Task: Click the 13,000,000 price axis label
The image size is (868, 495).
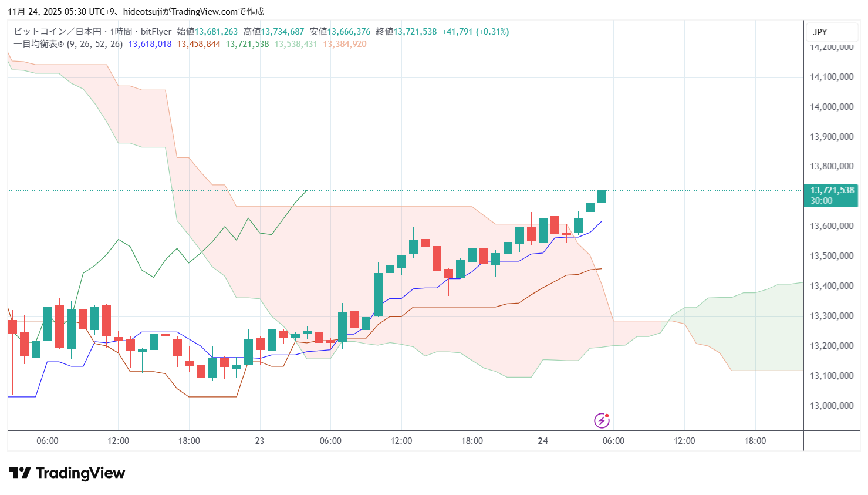Action: pos(832,406)
